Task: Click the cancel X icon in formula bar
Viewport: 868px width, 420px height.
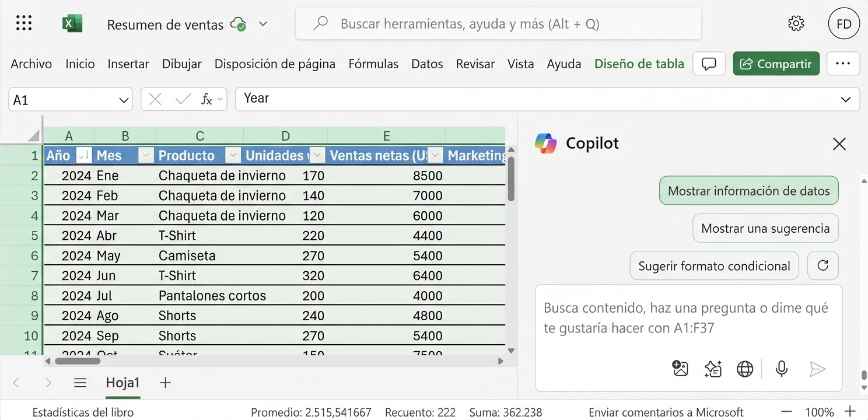Action: coord(155,99)
